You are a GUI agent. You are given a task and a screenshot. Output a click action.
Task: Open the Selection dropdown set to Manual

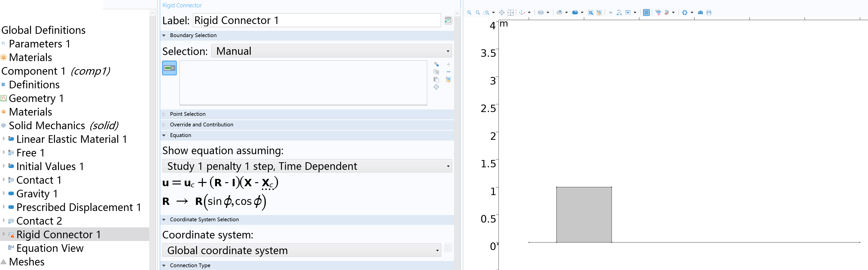coord(331,51)
